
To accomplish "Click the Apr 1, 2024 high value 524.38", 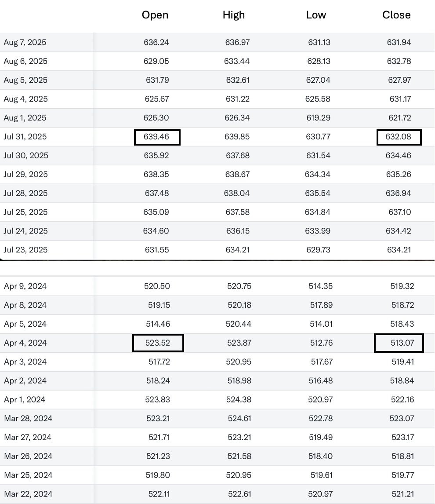I will tap(239, 400).
